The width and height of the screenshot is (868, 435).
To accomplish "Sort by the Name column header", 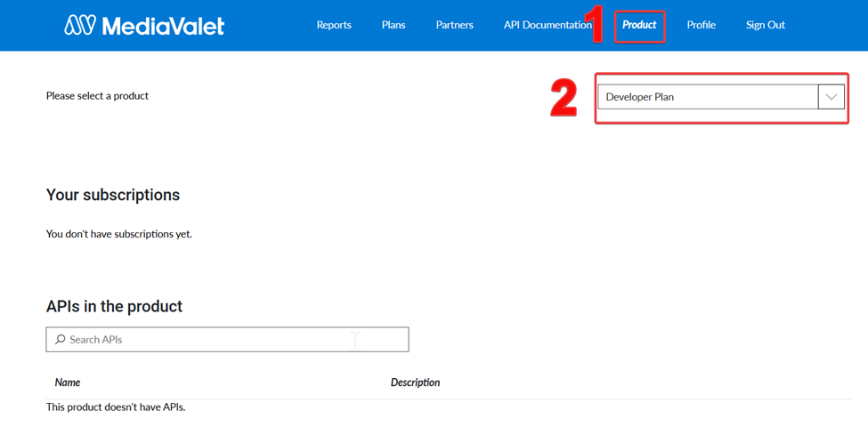I will pyautogui.click(x=68, y=383).
